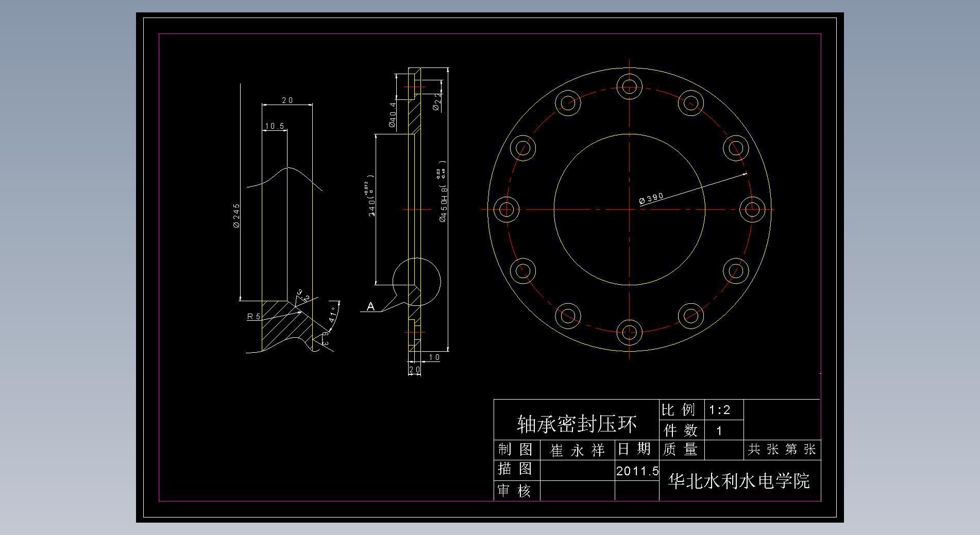Image resolution: width=980 pixels, height=535 pixels.
Task: Click the school name 华北水利水电学院
Action: pos(739,481)
